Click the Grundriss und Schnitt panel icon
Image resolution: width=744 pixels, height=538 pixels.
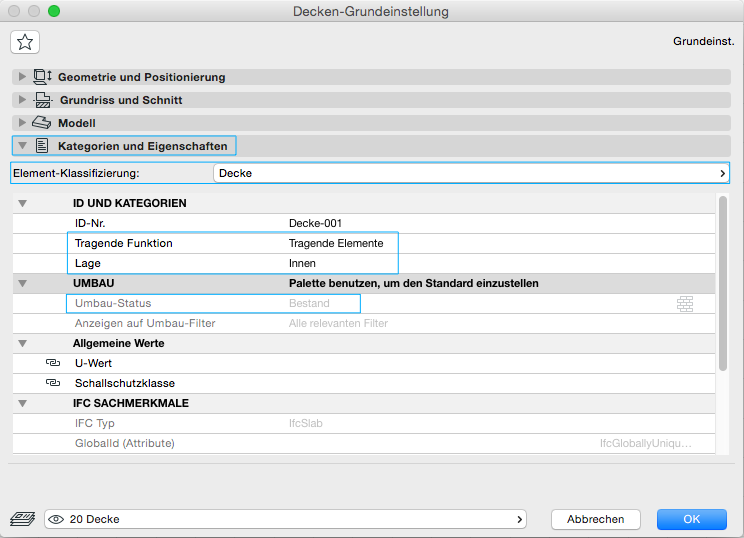[42, 100]
